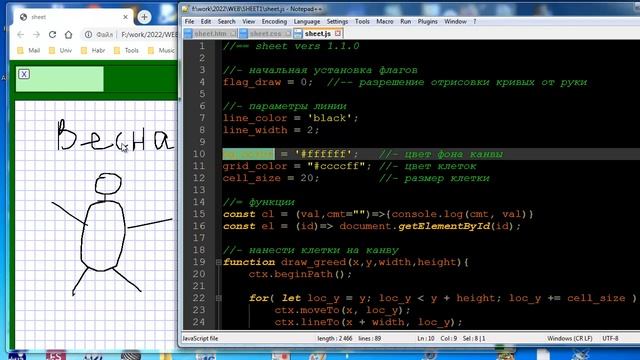640x360 pixels.
Task: Click the UTF-8 encoding in status bar
Action: tap(610, 338)
